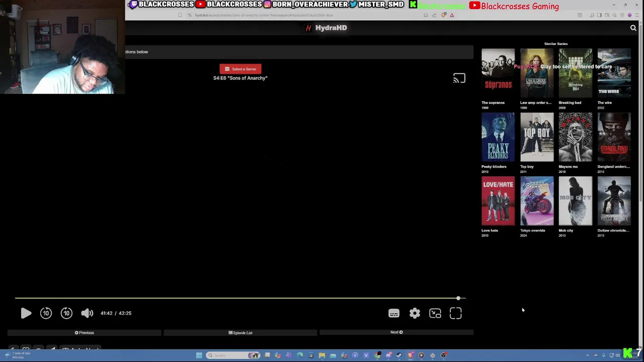Viewport: 644px width, 362px height.
Task: Open the Tokyo Override poster
Action: point(537,201)
